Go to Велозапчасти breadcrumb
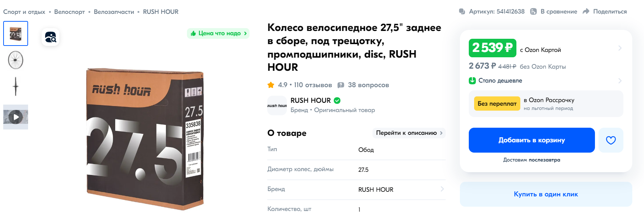The width and height of the screenshot is (644, 217). pyautogui.click(x=114, y=12)
